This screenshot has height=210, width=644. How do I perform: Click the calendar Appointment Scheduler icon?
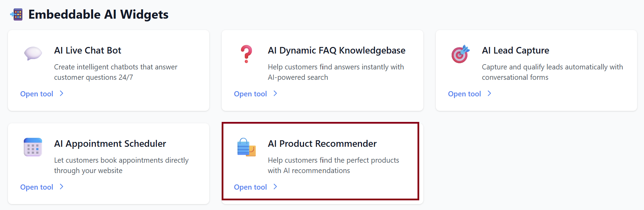point(33,147)
